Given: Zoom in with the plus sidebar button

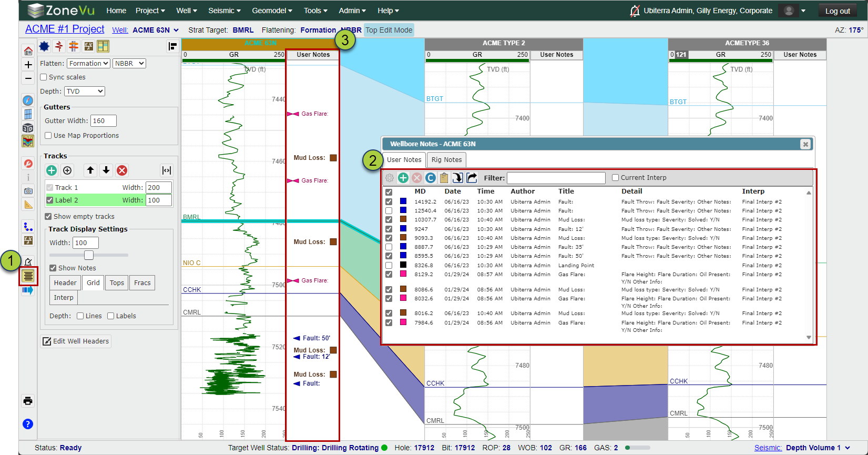Looking at the screenshot, I should click(28, 65).
